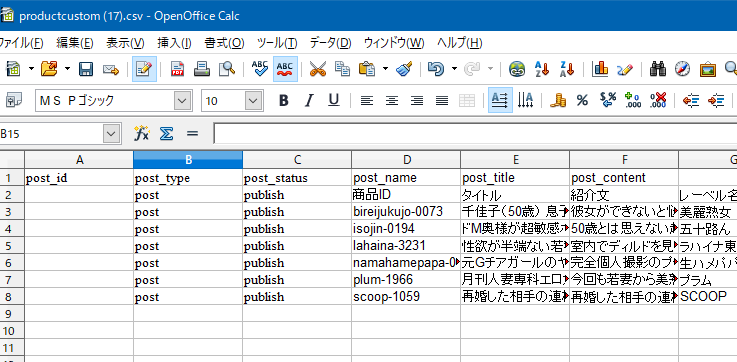The width and height of the screenshot is (737, 362).
Task: Toggle Bold formatting
Action: tap(283, 100)
